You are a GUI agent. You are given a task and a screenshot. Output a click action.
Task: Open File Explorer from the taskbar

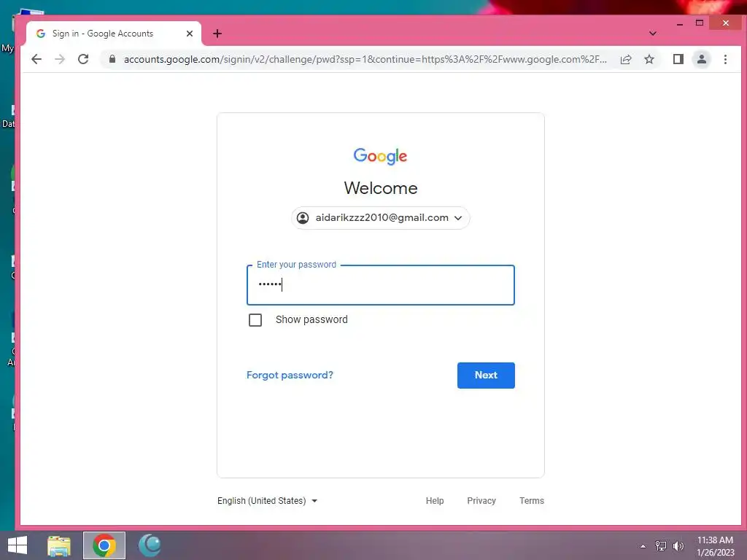tap(59, 545)
